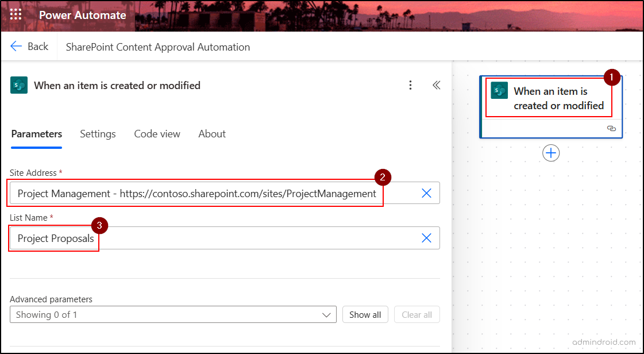Click the SharePoint trigger icon in the panel header
The image size is (644, 354).
pos(19,85)
